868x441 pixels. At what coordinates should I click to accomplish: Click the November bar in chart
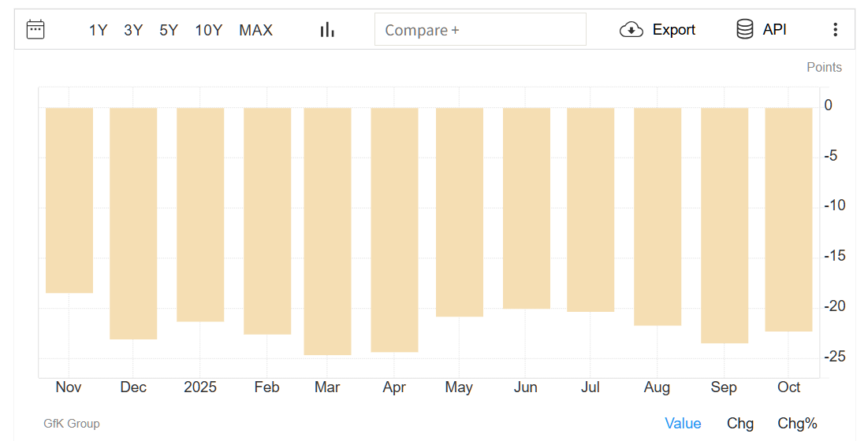69,200
